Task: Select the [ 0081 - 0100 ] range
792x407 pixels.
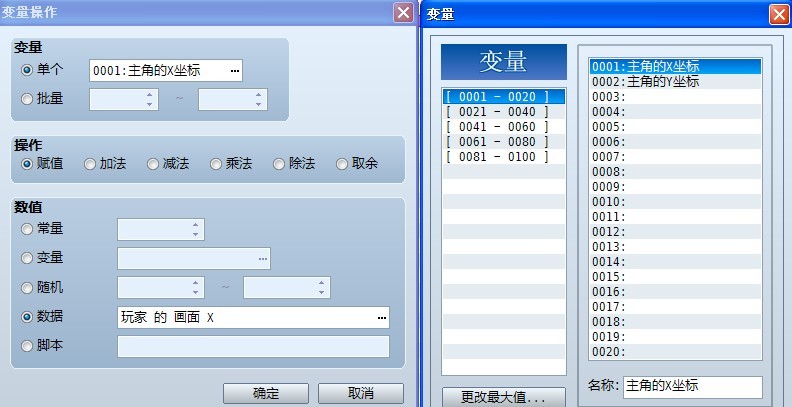Action: pos(504,157)
